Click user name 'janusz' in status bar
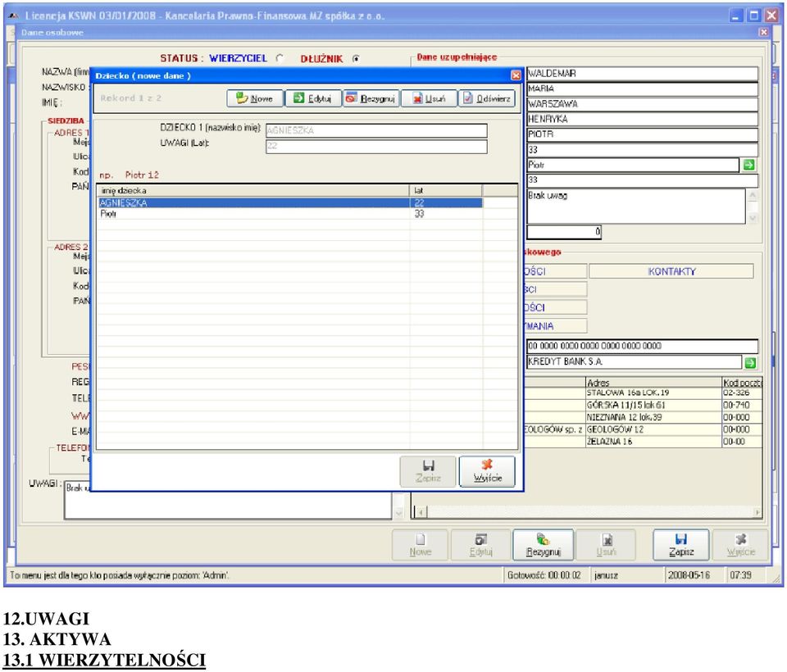 point(607,575)
